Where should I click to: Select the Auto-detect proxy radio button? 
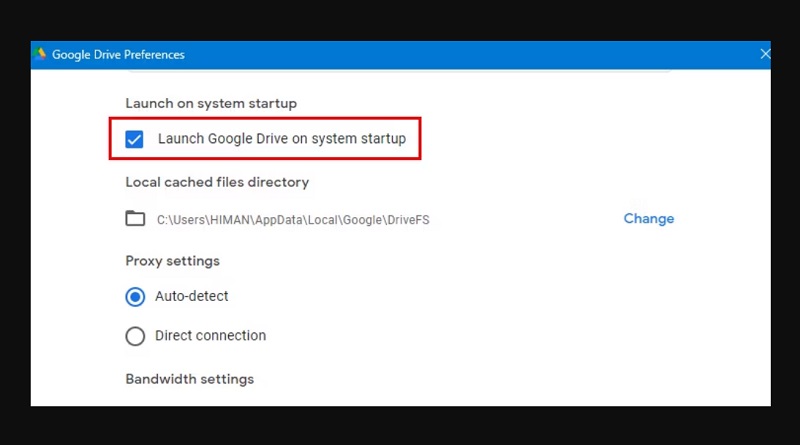pyautogui.click(x=135, y=297)
